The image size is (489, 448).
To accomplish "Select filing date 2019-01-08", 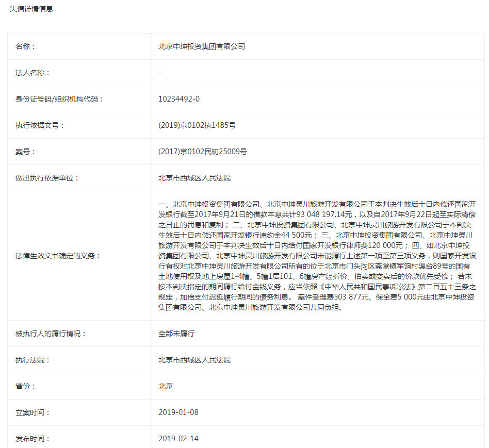I will (178, 412).
